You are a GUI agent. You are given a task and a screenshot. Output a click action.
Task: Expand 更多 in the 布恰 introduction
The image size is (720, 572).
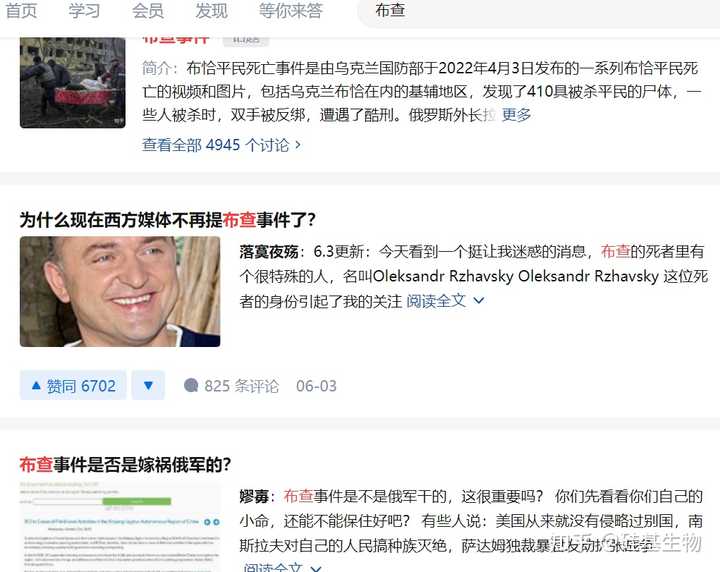516,115
